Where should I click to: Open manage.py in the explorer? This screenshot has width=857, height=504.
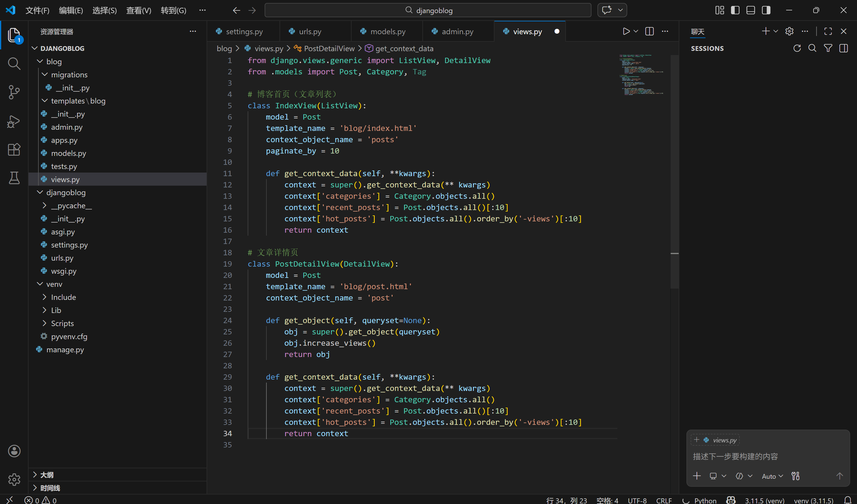tap(65, 349)
